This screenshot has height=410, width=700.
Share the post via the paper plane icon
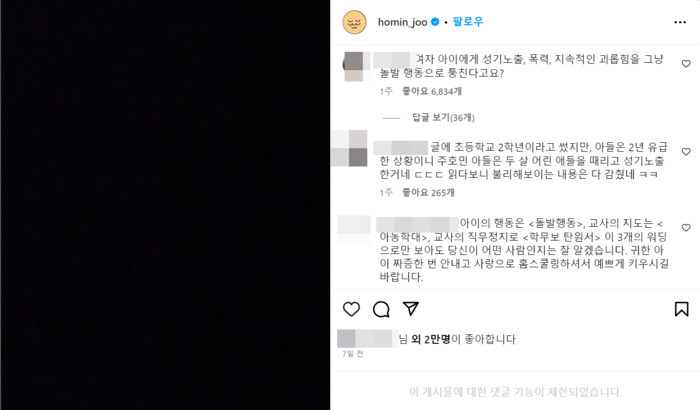point(411,309)
